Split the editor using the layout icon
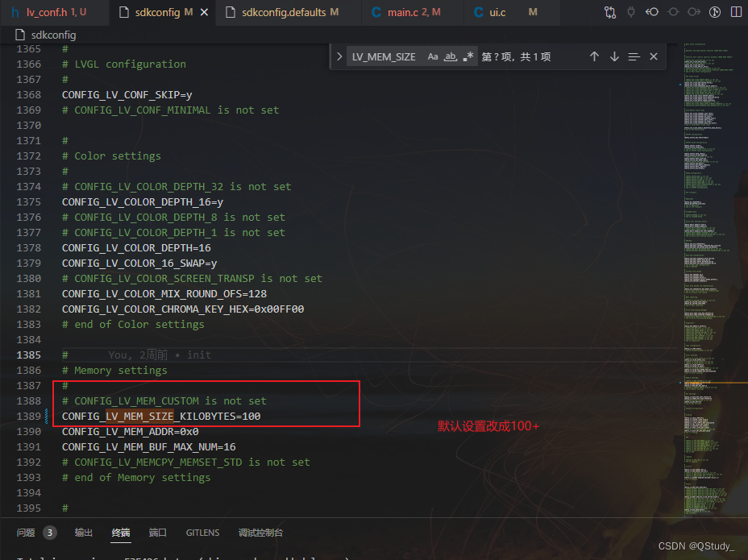The image size is (748, 560). tap(736, 12)
